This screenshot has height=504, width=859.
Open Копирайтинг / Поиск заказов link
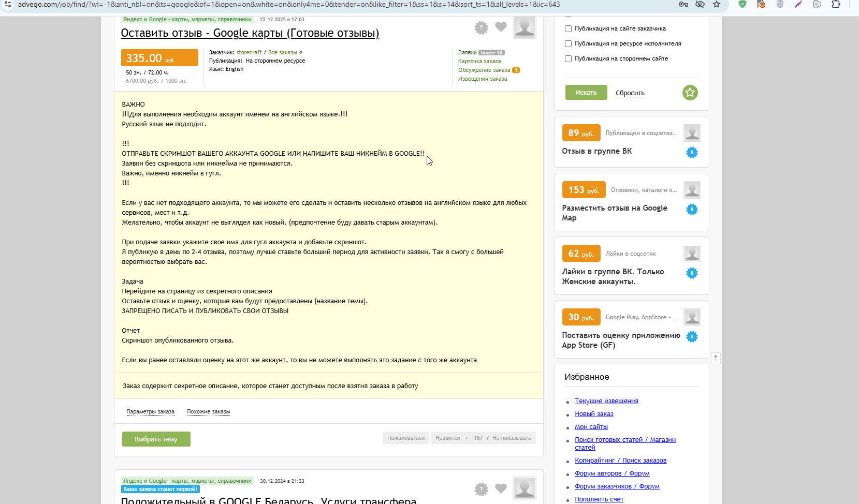click(620, 461)
